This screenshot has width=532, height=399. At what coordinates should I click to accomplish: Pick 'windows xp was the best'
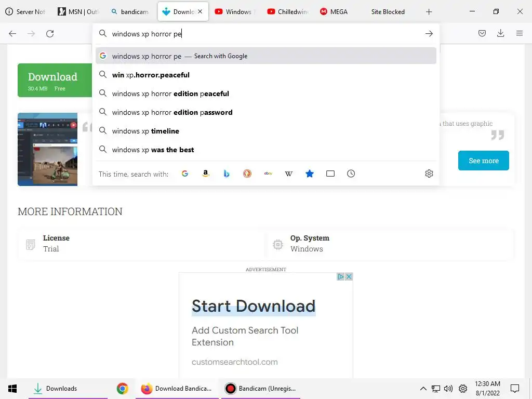(x=266, y=150)
